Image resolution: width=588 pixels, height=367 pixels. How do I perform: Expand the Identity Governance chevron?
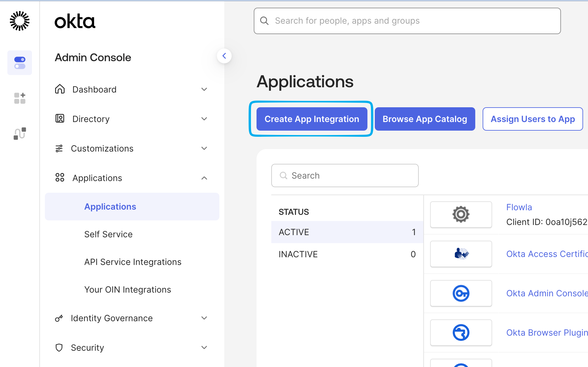tap(204, 318)
